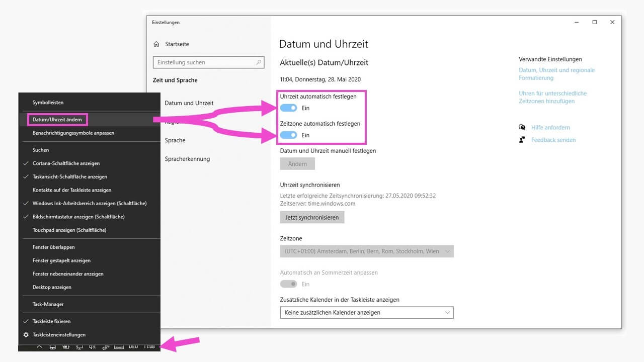Click the text 11:04, Donnerstag, 28. Mai 2020
This screenshot has width=644, height=362.
pos(320,79)
